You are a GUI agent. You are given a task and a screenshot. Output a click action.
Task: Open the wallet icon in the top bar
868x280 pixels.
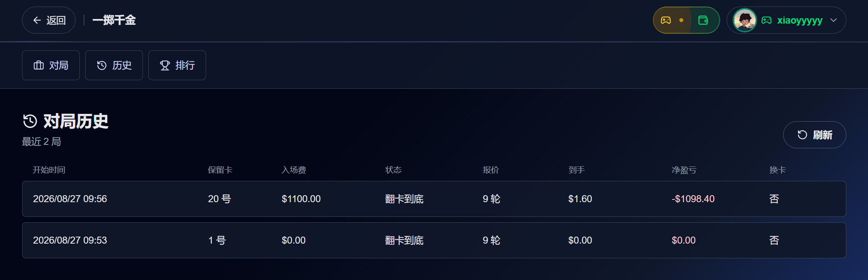[703, 20]
